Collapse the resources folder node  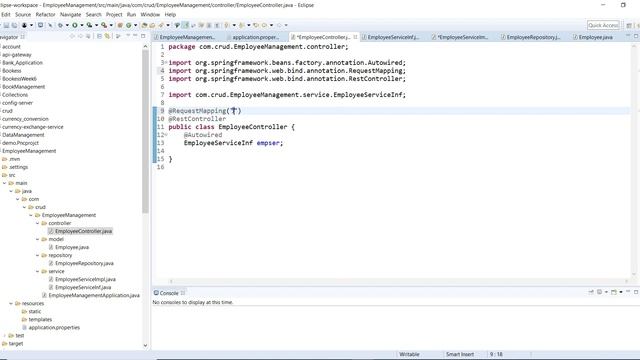tap(11, 304)
